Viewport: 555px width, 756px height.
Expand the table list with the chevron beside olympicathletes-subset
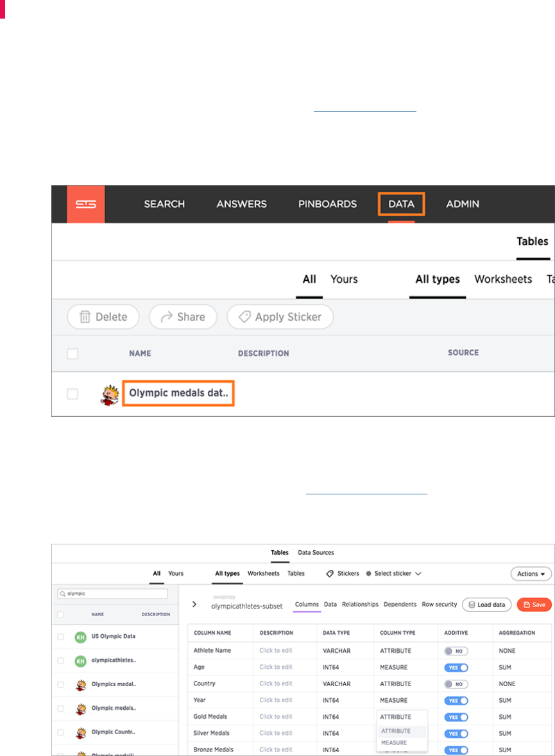(x=194, y=604)
